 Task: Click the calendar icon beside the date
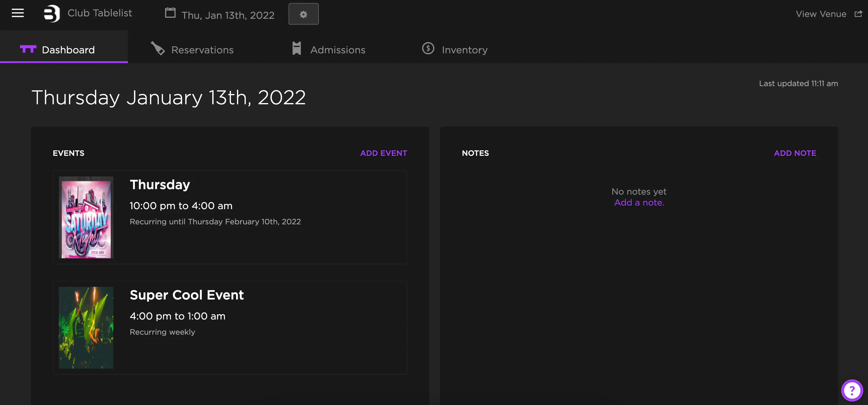[170, 13]
